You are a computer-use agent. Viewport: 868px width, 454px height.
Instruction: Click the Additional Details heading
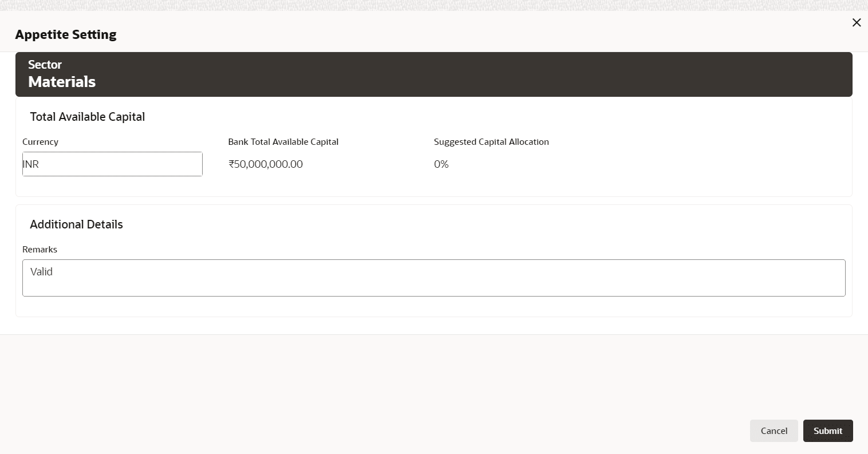point(77,224)
